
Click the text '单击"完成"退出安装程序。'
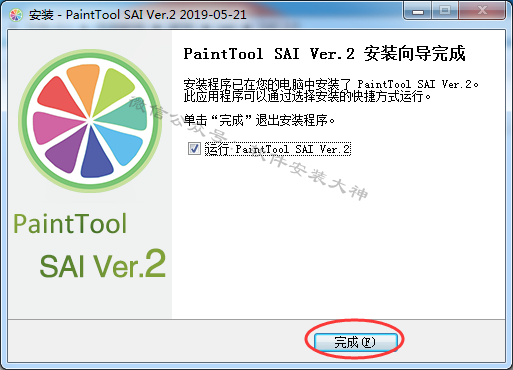point(259,120)
